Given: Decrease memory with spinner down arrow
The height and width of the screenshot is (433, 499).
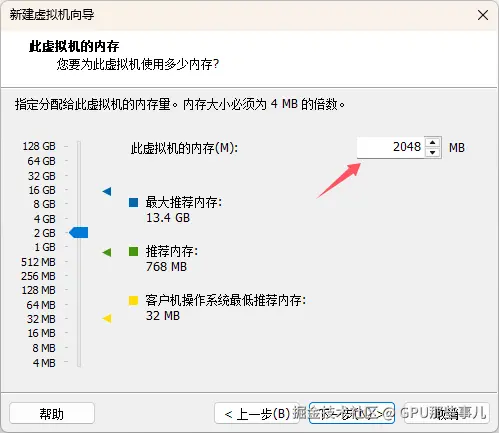Looking at the screenshot, I should tap(433, 152).
